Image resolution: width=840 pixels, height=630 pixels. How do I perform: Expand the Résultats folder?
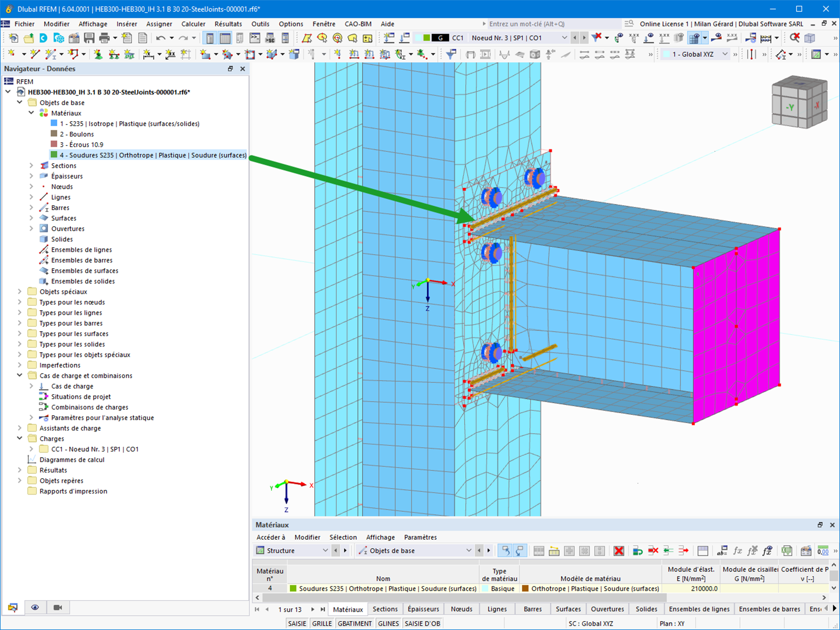tap(20, 470)
